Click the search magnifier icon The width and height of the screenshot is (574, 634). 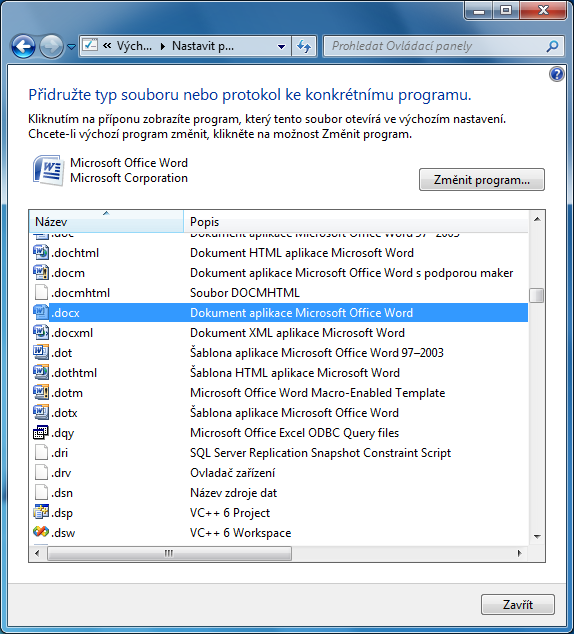point(552,46)
